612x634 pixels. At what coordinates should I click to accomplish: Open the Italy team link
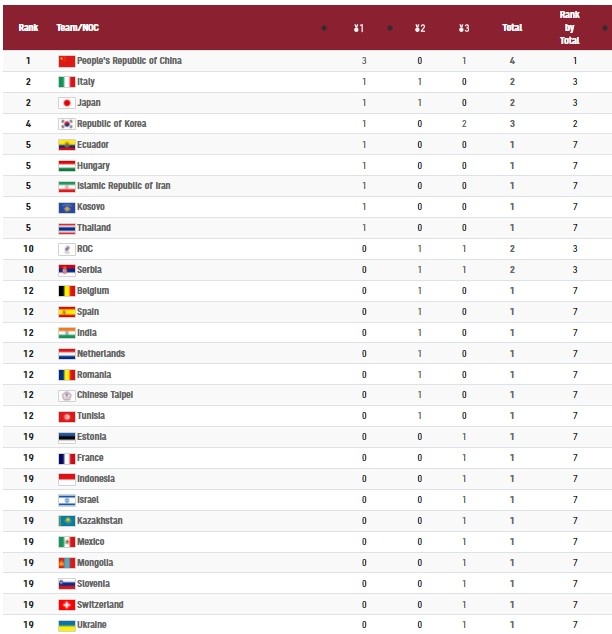click(86, 82)
